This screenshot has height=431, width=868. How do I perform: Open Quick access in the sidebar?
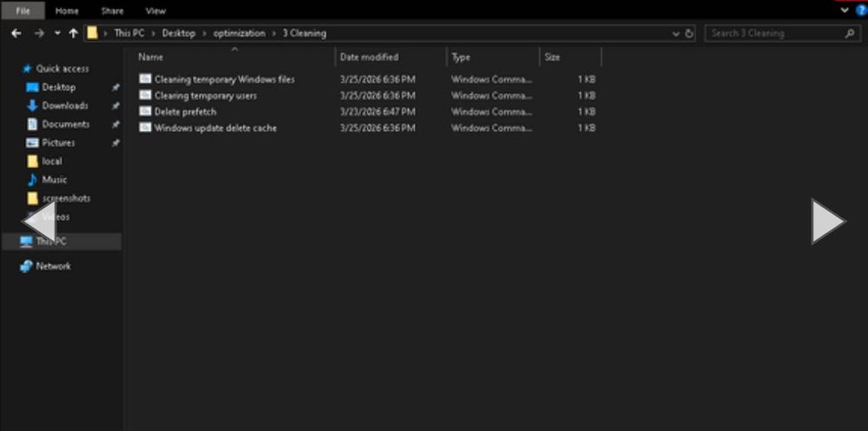(x=62, y=69)
